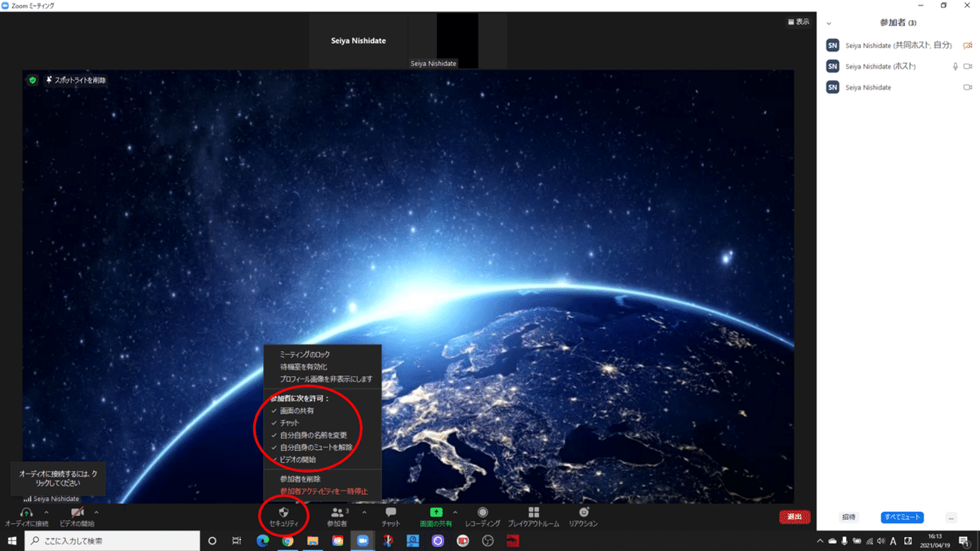Open the Chat (チャット) toolbar icon
The image size is (980, 551).
pyautogui.click(x=390, y=512)
